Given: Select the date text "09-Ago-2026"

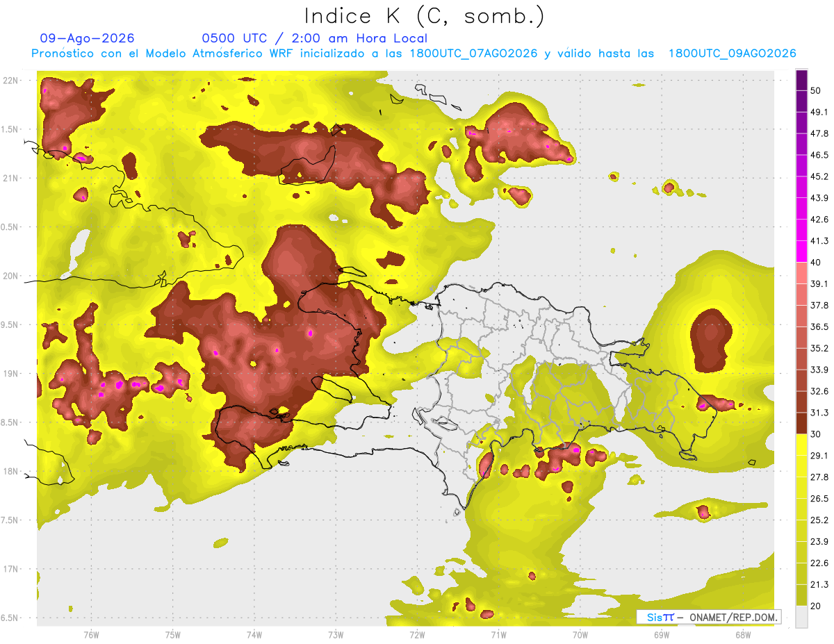Looking at the screenshot, I should click(x=88, y=38).
